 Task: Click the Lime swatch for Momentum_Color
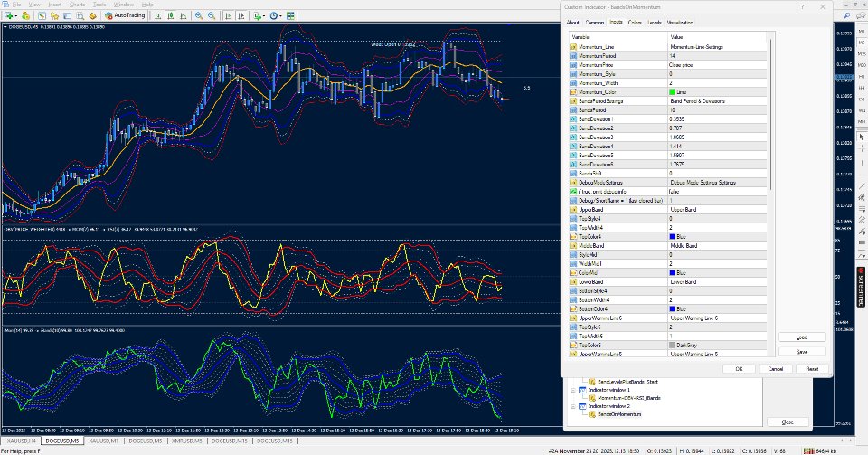click(672, 92)
